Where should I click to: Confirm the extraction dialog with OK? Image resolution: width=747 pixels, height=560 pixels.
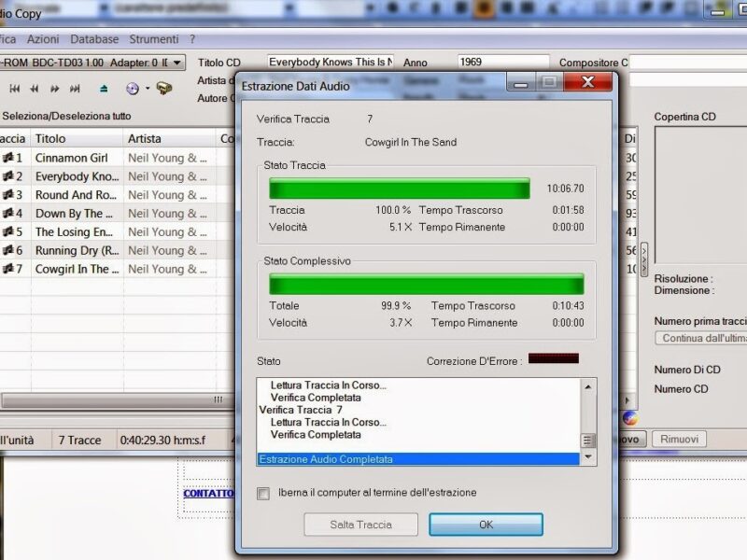[x=486, y=525]
